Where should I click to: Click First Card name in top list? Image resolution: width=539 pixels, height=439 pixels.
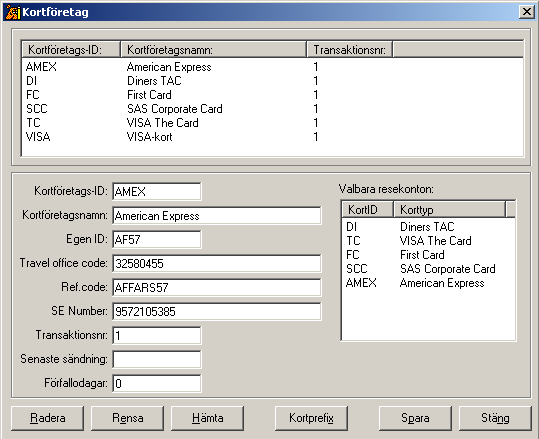(x=149, y=95)
